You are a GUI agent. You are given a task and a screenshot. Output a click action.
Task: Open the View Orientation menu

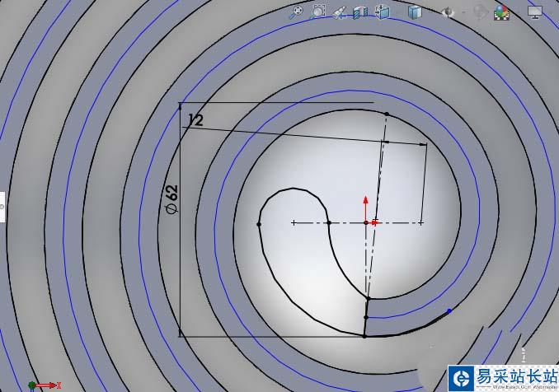pyautogui.click(x=383, y=12)
